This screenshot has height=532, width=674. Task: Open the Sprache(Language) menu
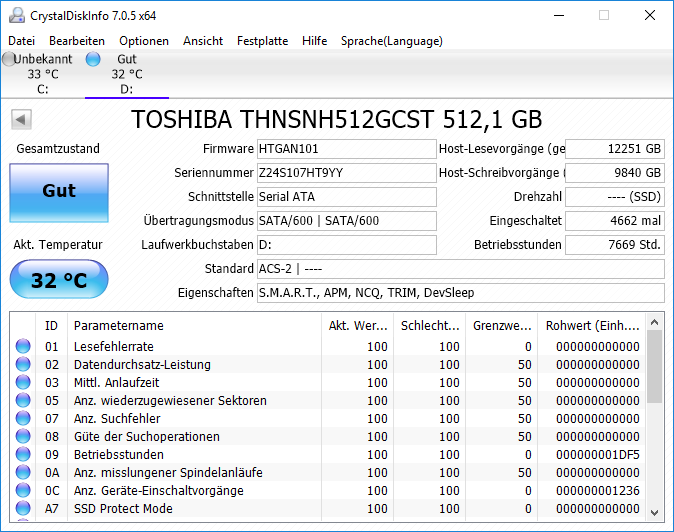[x=392, y=41]
